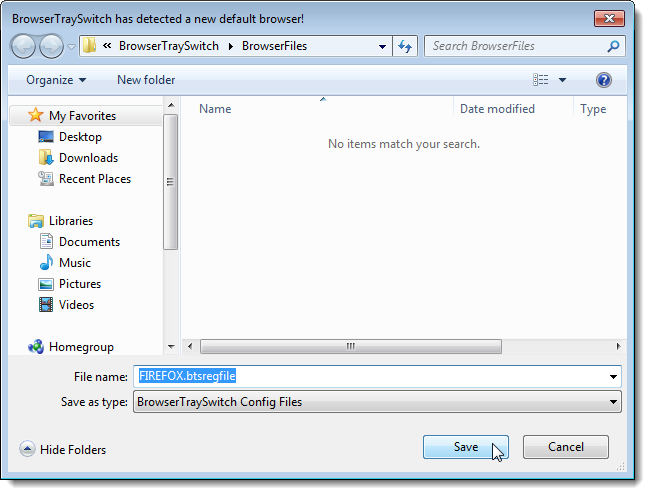Click the Desktop monitor icon
Image resolution: width=650 pixels, height=495 pixels.
[46, 137]
